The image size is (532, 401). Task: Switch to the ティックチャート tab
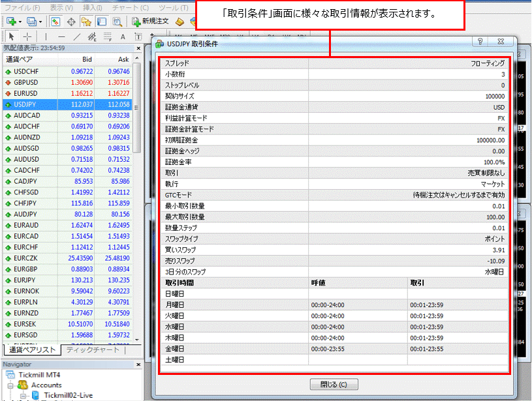coord(93,349)
